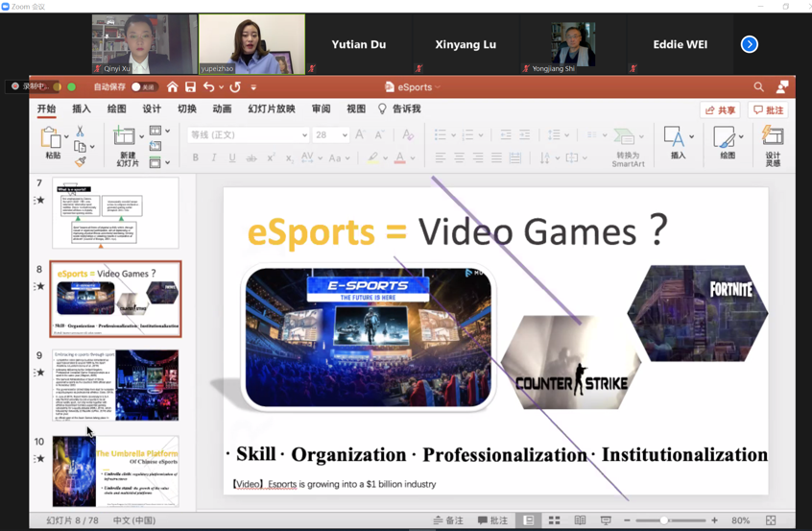Viewport: 812px width, 531px height.
Task: Open the search magnifier icon
Action: click(758, 87)
